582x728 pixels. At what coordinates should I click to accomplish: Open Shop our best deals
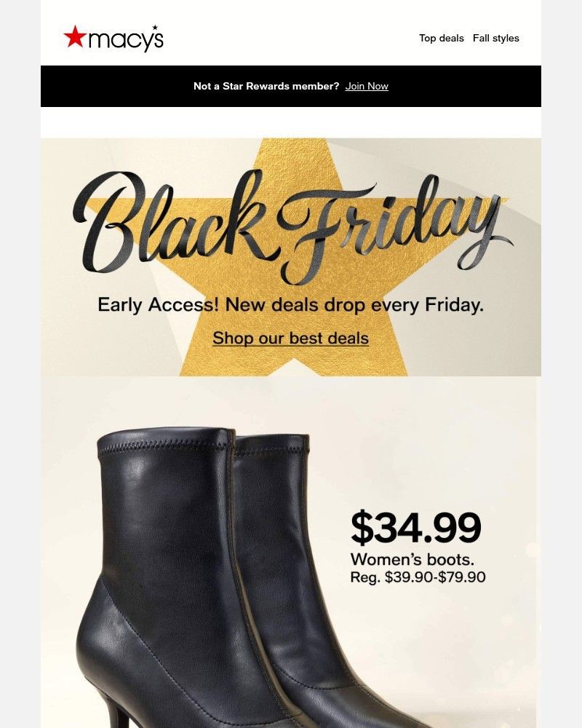pos(290,338)
